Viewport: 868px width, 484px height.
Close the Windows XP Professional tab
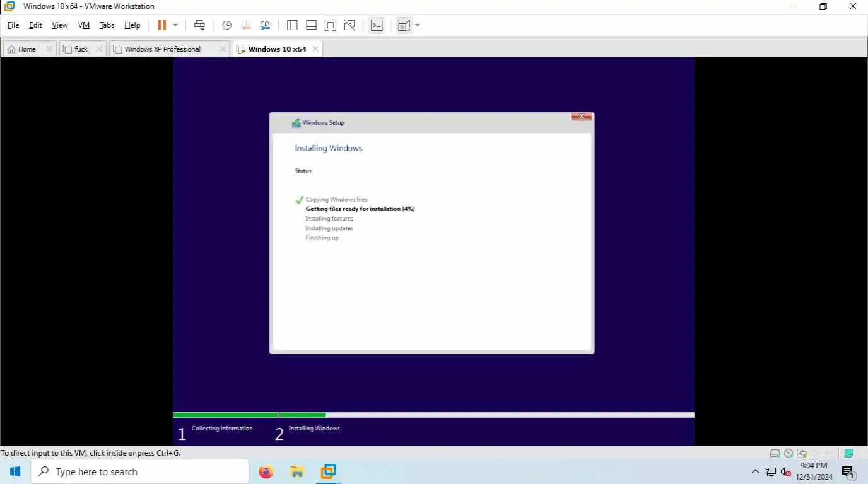222,49
